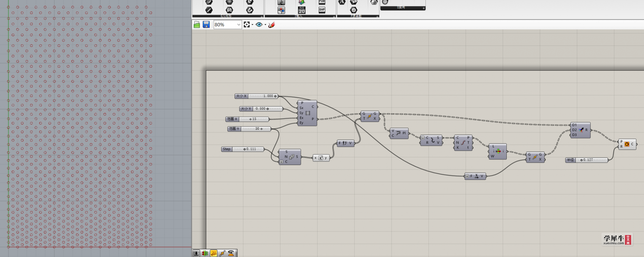Select the polyline component with V and C inputs
The width and height of the screenshot is (644, 257).
[x=399, y=133]
